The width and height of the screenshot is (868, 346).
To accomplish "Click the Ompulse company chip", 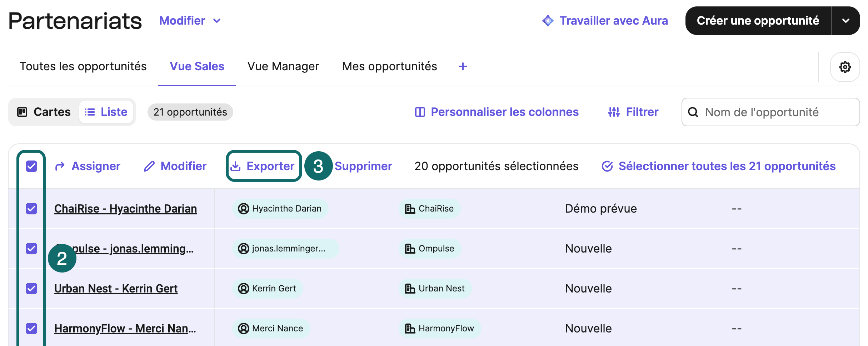I will (430, 249).
